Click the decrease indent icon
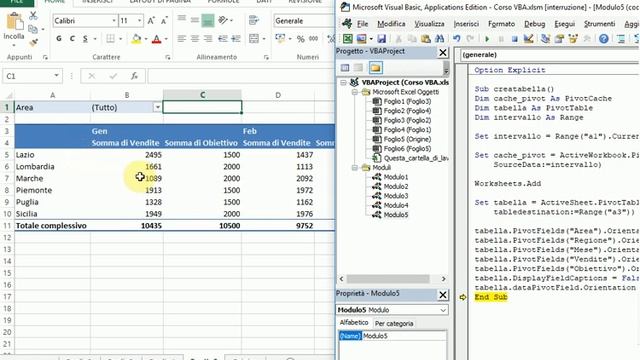Screen dimensions: 640x360 pos(223,39)
